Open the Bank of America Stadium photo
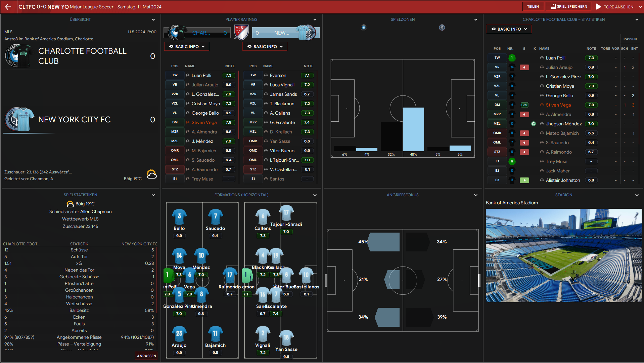The width and height of the screenshot is (644, 363). pos(563,255)
